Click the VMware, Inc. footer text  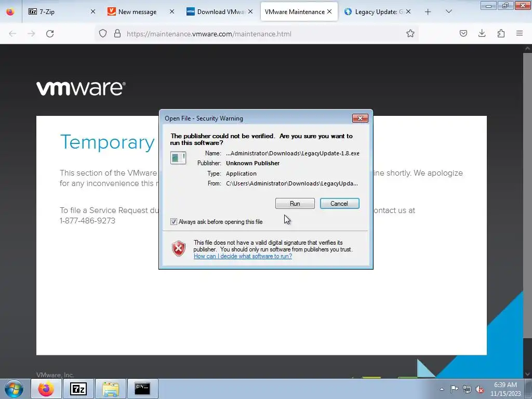click(55, 375)
